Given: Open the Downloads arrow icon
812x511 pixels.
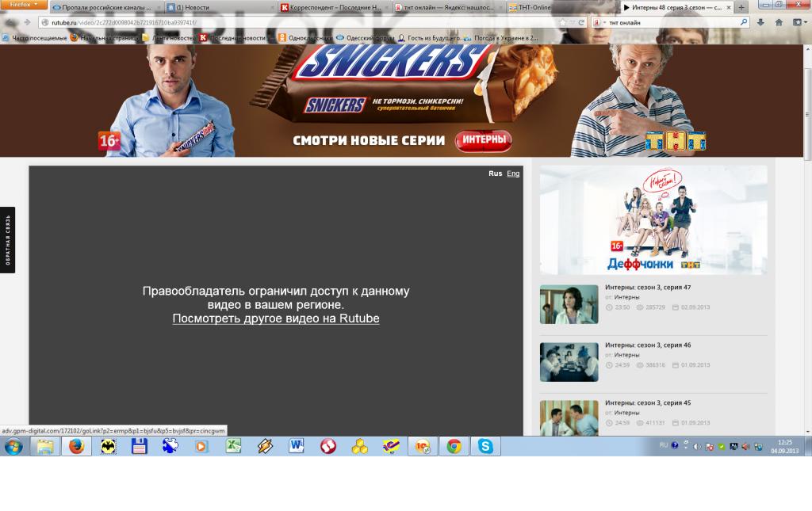Looking at the screenshot, I should click(760, 22).
